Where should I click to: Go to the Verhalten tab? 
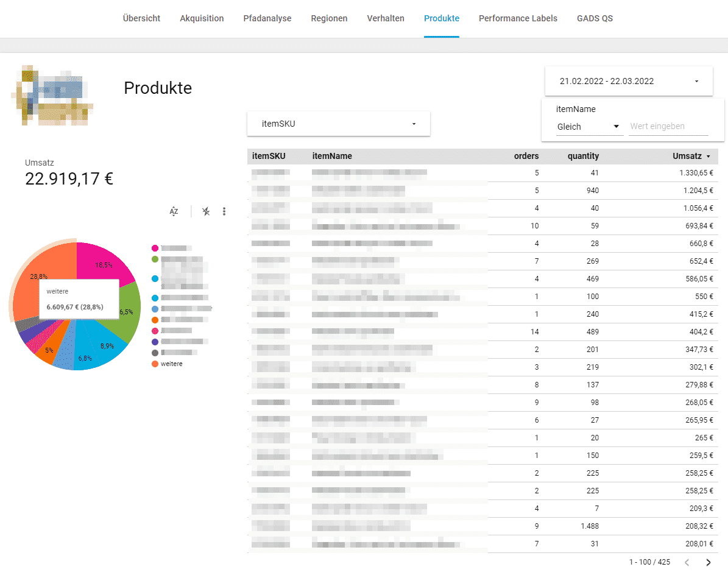pos(386,18)
